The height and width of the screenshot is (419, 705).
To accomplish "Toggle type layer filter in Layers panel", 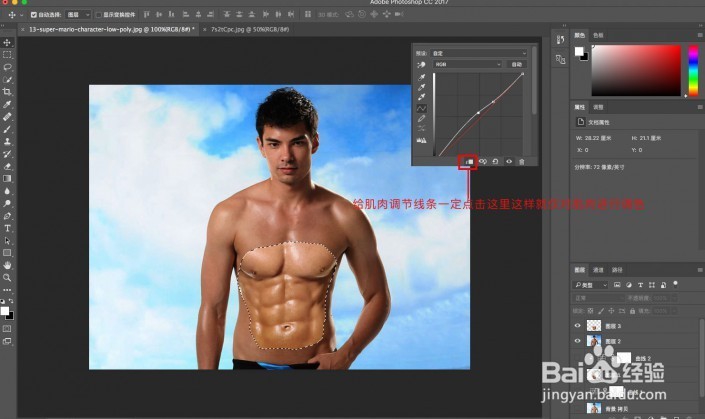I will tap(640, 285).
